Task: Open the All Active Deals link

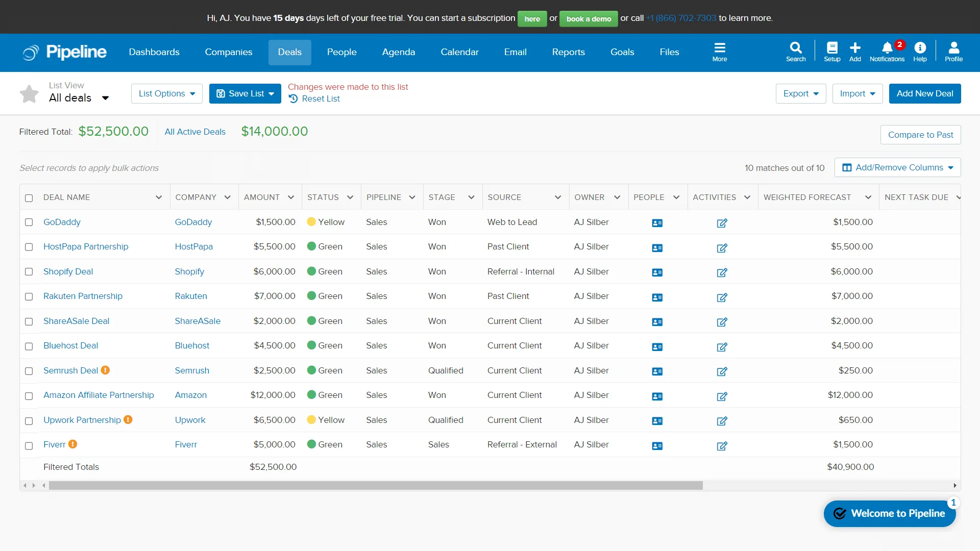Action: (195, 132)
